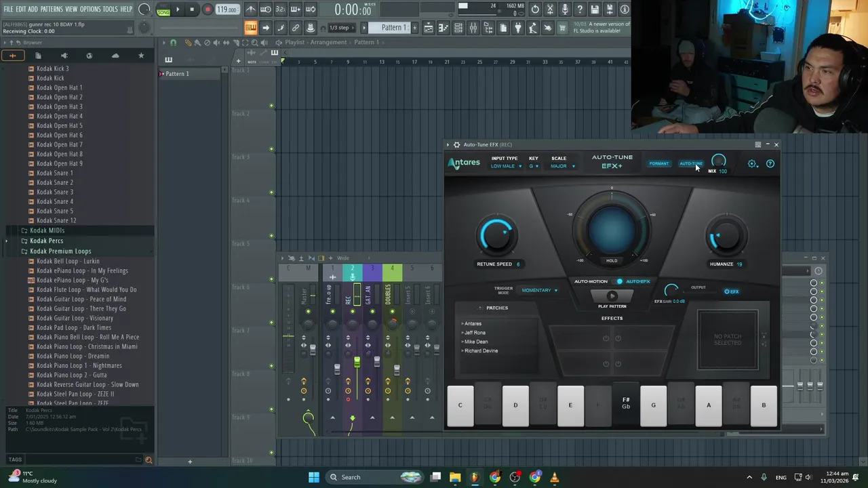
Task: Toggle the FORMANT button in Auto-Tune
Action: click(659, 163)
